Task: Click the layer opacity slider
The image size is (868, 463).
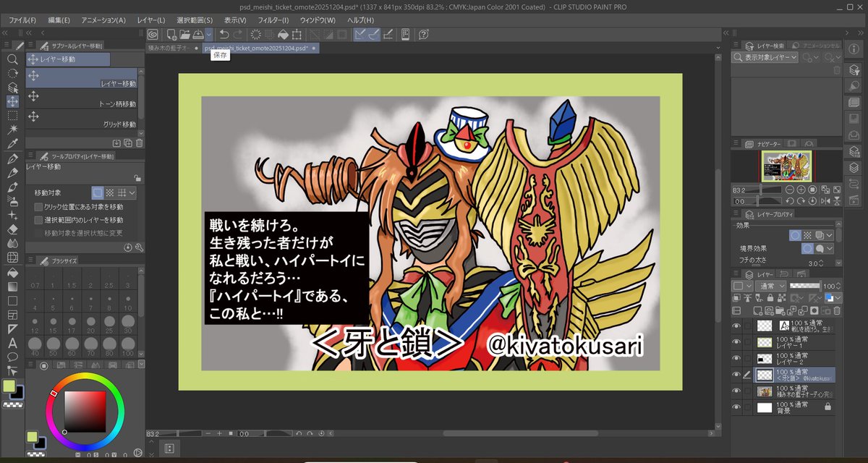Action: 804,286
